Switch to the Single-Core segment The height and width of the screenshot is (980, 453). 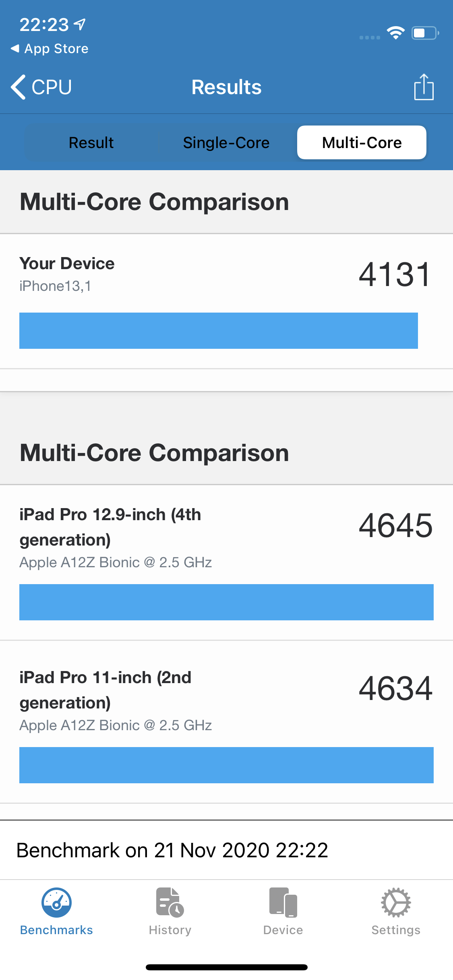(226, 143)
